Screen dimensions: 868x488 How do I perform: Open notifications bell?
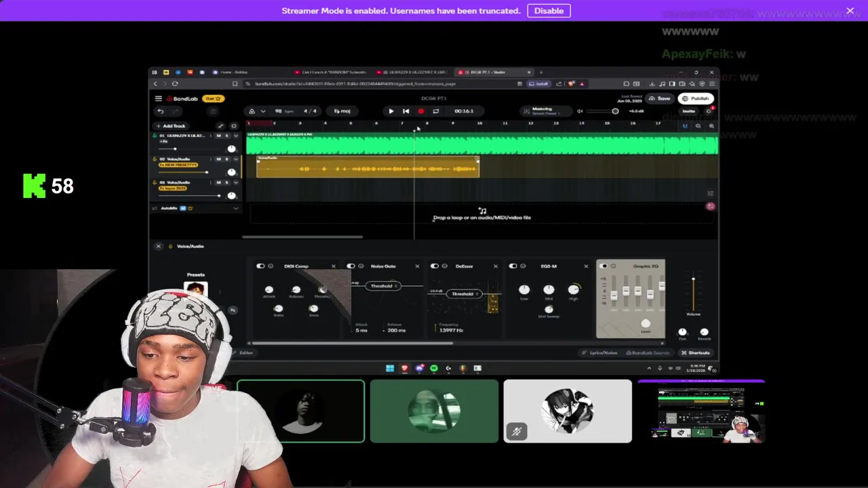pyautogui.click(x=709, y=111)
